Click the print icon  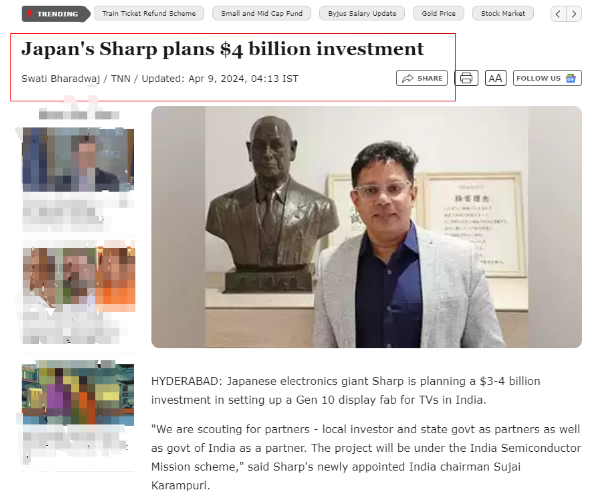coord(466,78)
